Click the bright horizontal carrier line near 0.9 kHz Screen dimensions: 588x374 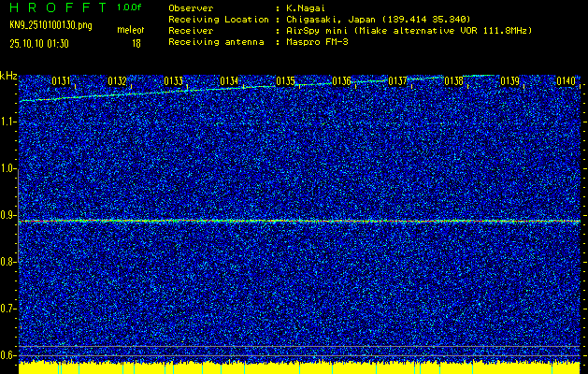(x=299, y=222)
